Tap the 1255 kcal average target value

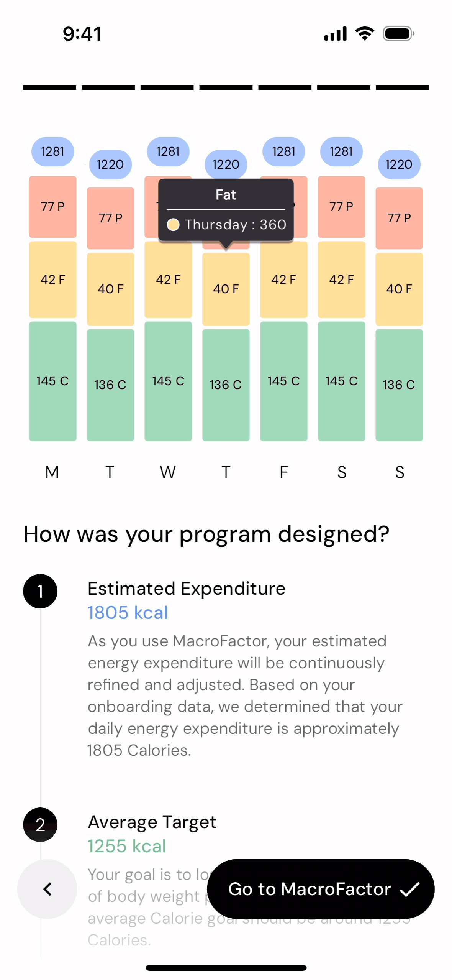click(126, 846)
